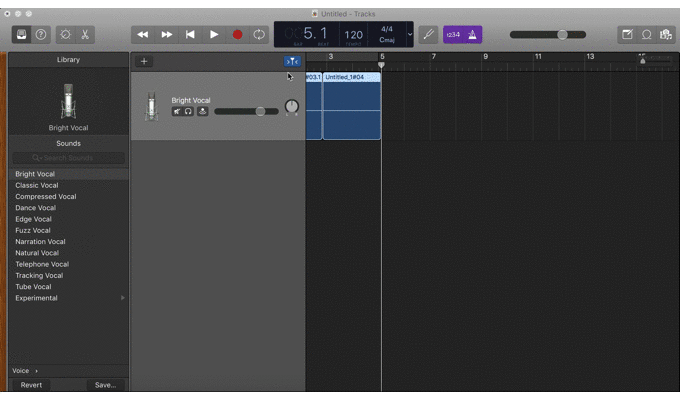Start playback with Play button
This screenshot has height=400, width=680.
214,34
